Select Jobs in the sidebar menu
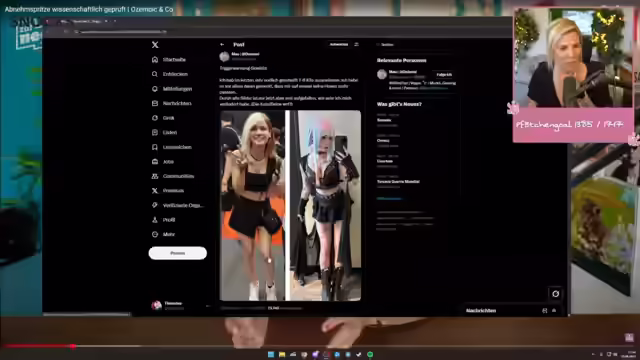 point(163,162)
